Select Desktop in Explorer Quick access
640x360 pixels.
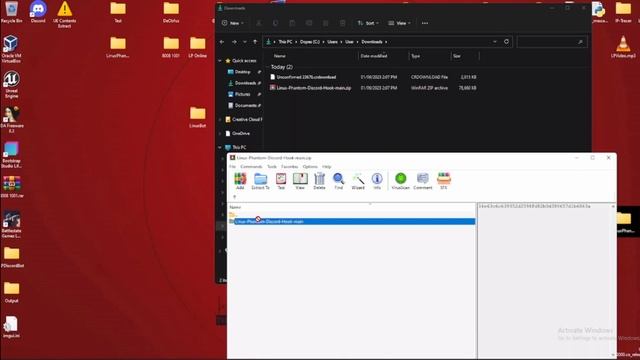pyautogui.click(x=244, y=72)
